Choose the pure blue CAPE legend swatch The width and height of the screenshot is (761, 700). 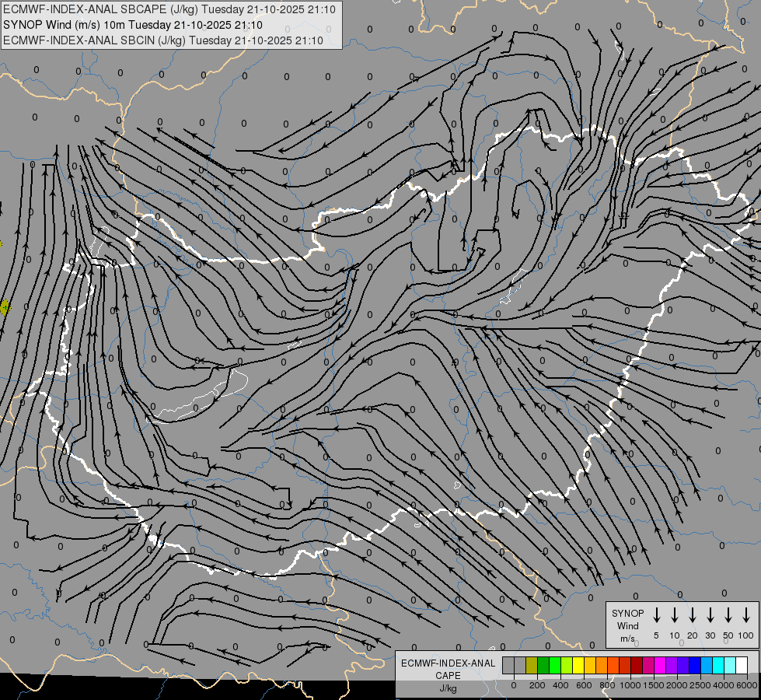pos(695,666)
